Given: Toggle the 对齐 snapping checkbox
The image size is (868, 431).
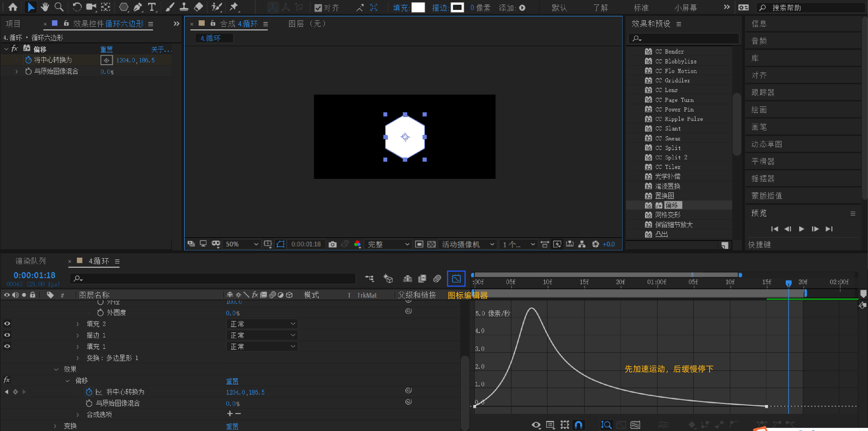Looking at the screenshot, I should point(318,8).
